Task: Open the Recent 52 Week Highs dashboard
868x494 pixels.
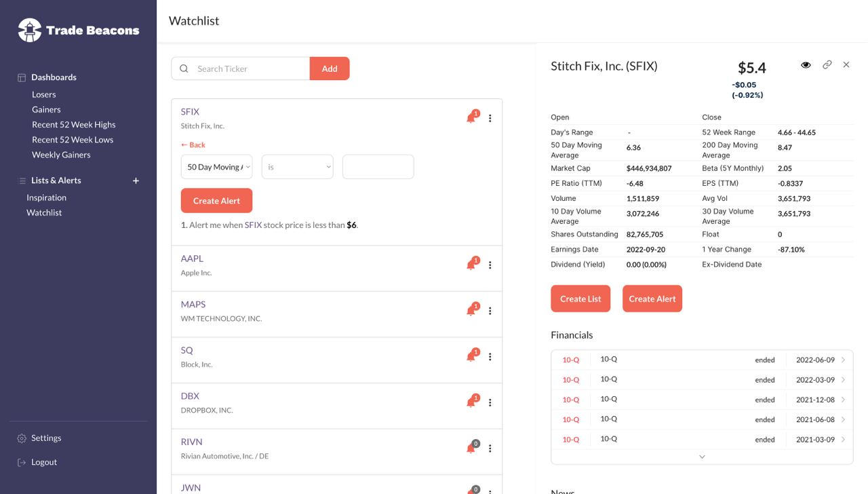Action: pyautogui.click(x=73, y=125)
